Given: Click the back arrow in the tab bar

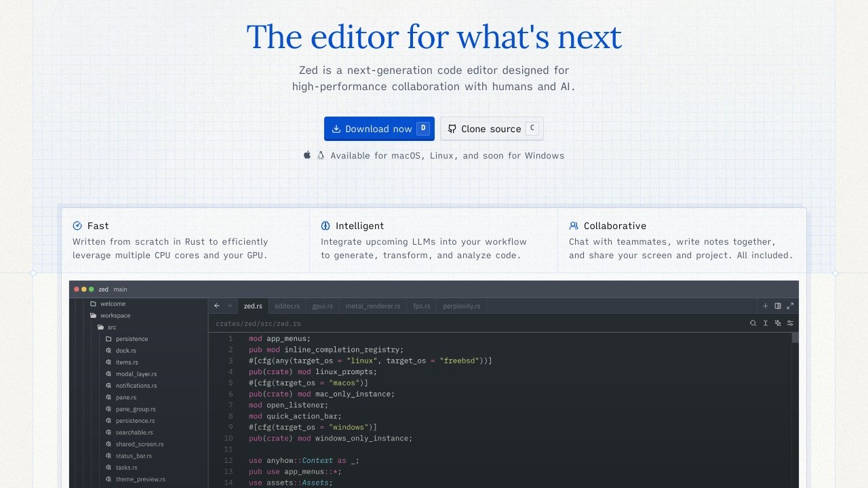Looking at the screenshot, I should (217, 306).
